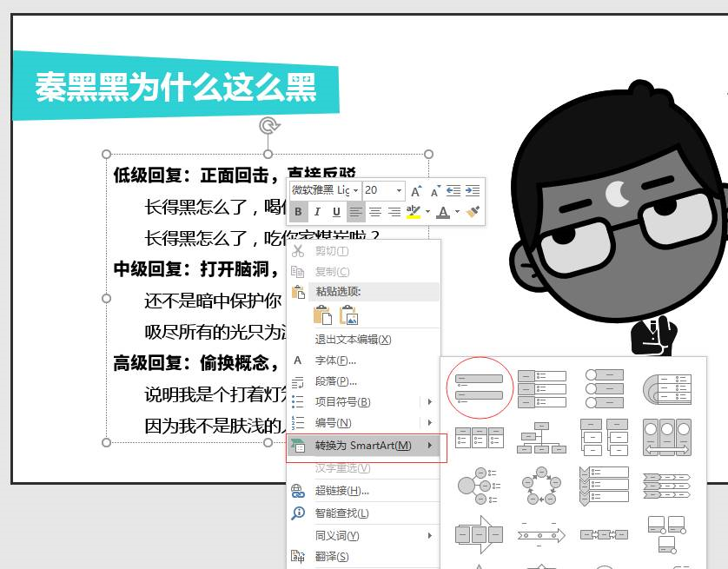
Task: Open the font size dropdown showing 20
Action: pos(399,190)
